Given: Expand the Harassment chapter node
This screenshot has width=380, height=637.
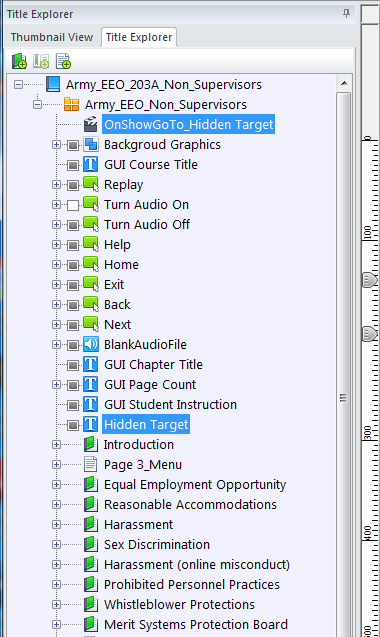Looking at the screenshot, I should (x=56, y=524).
